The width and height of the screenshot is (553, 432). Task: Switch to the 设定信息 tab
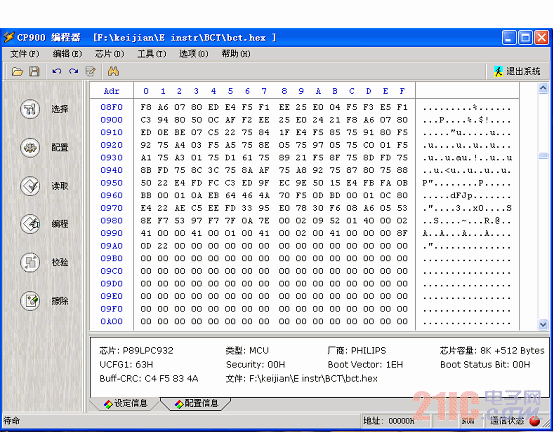(x=125, y=403)
